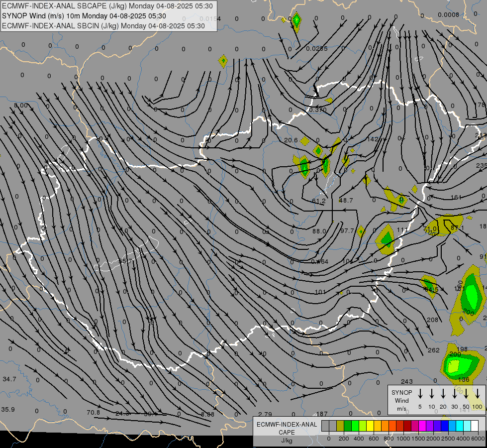487x448 pixels.
Task: Click the 61.2 value on the map
Action: pyautogui.click(x=319, y=201)
